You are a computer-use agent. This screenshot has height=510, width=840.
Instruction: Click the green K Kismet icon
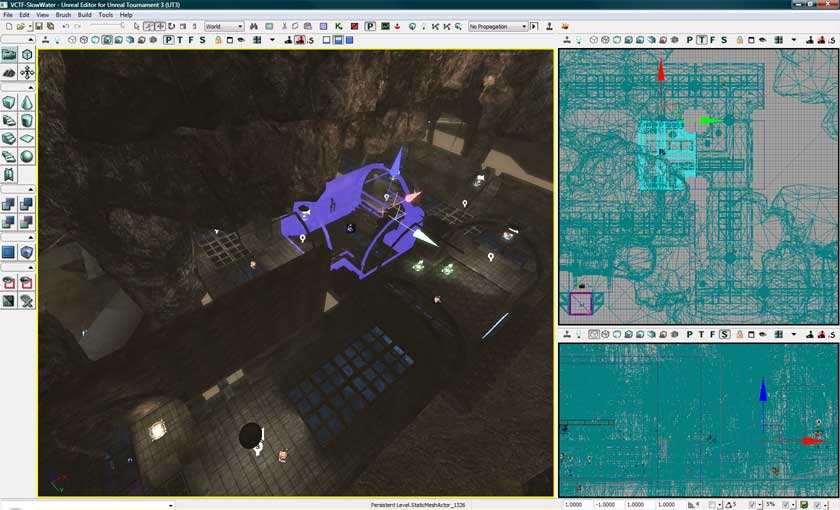pyautogui.click(x=339, y=26)
